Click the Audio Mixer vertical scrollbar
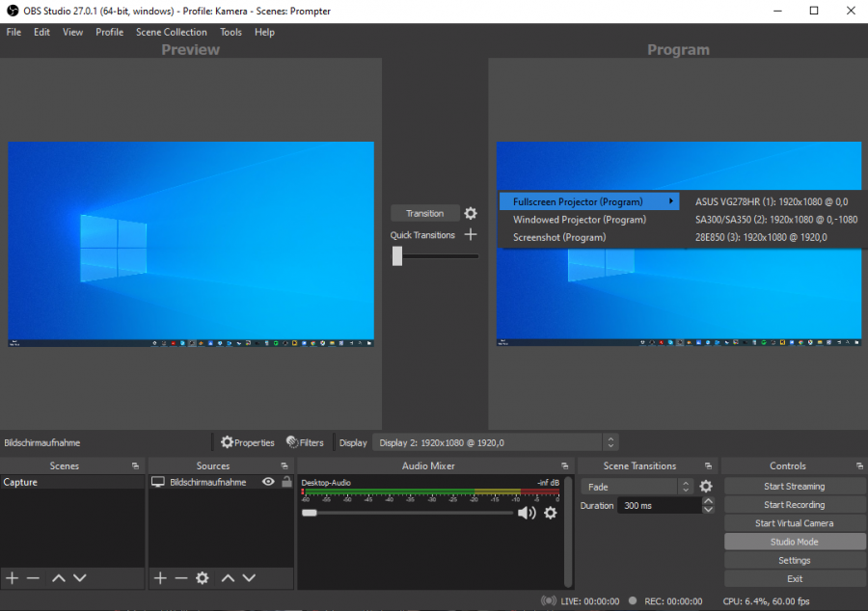868x611 pixels. point(568,531)
